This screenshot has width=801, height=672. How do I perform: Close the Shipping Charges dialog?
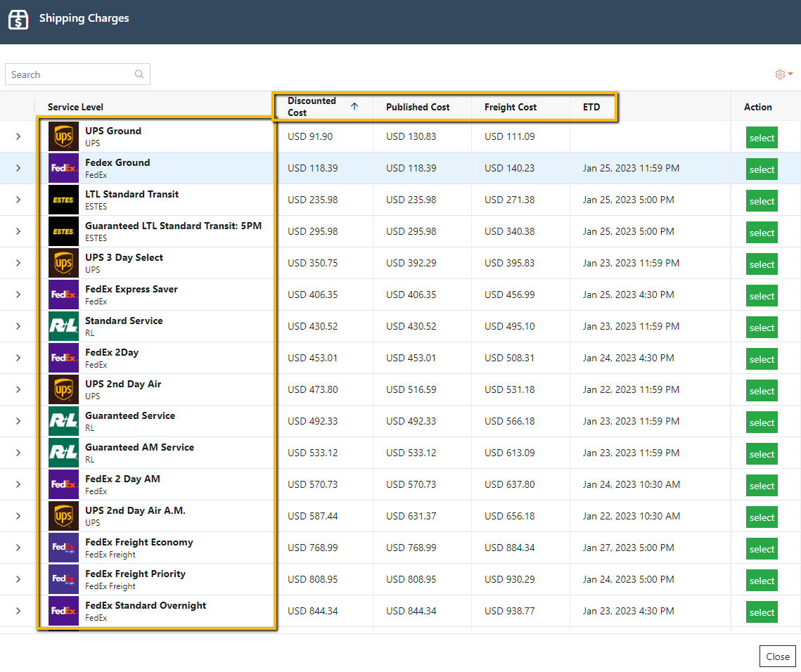tap(778, 657)
